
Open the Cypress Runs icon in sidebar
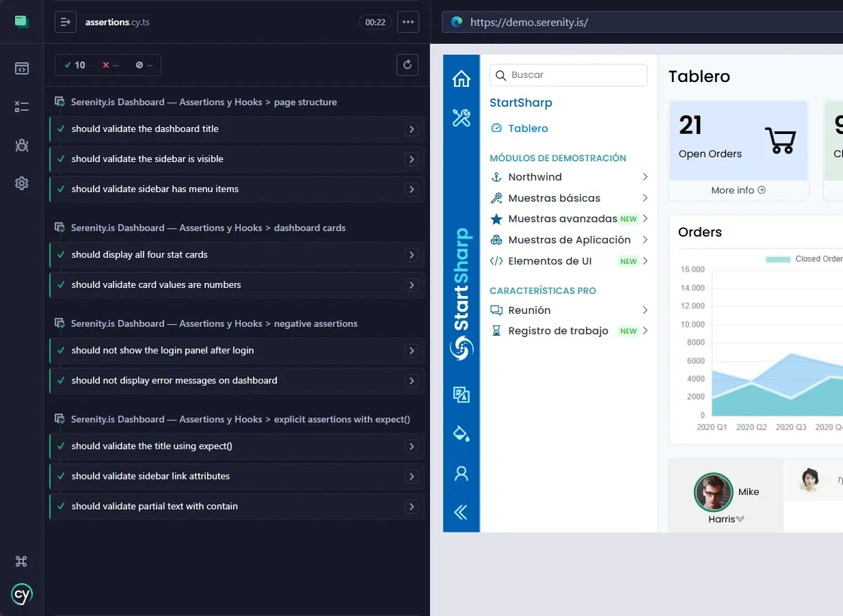(x=22, y=107)
